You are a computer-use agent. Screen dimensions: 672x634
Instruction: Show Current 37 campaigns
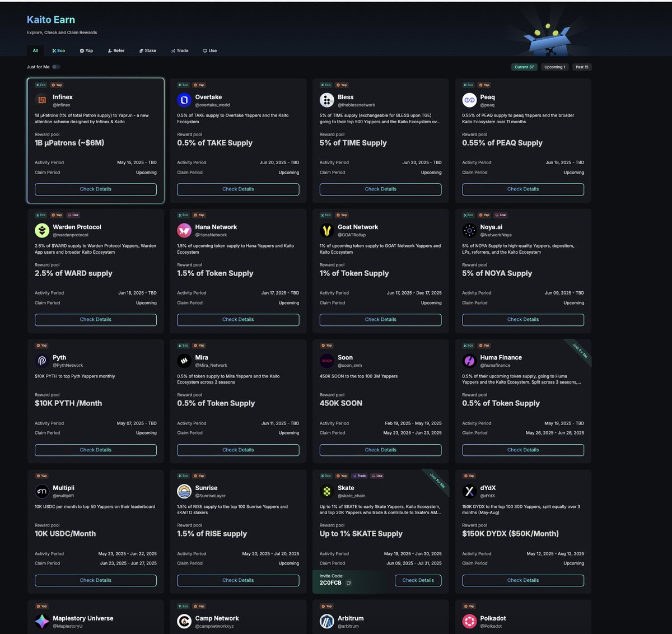(525, 67)
